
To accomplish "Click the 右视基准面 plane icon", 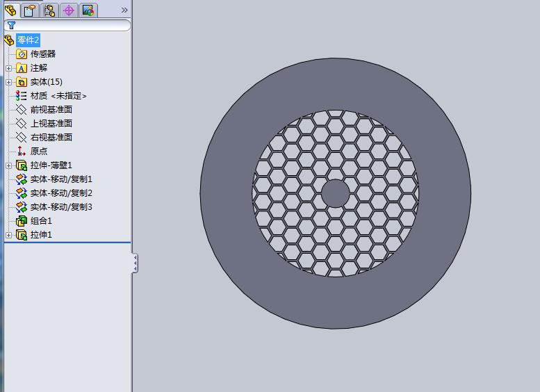I will [22, 138].
